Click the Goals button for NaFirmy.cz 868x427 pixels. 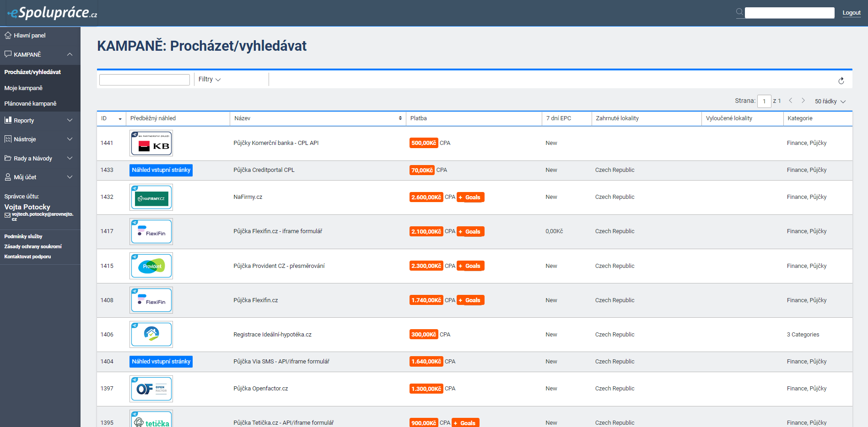[470, 197]
